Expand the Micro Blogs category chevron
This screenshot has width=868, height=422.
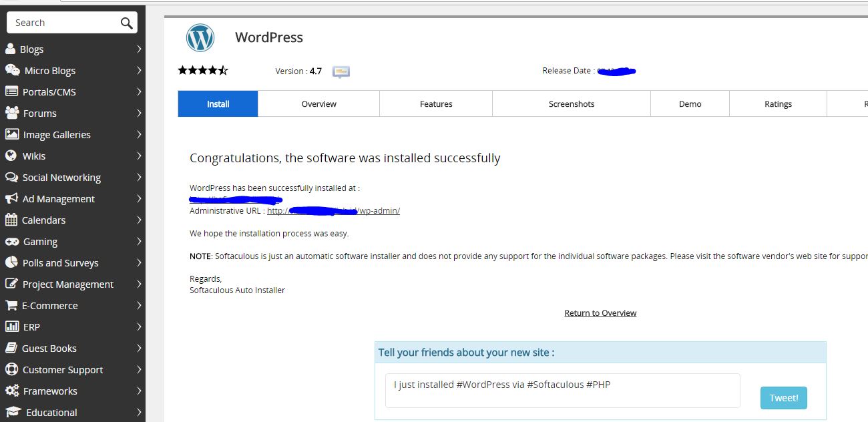tap(139, 70)
